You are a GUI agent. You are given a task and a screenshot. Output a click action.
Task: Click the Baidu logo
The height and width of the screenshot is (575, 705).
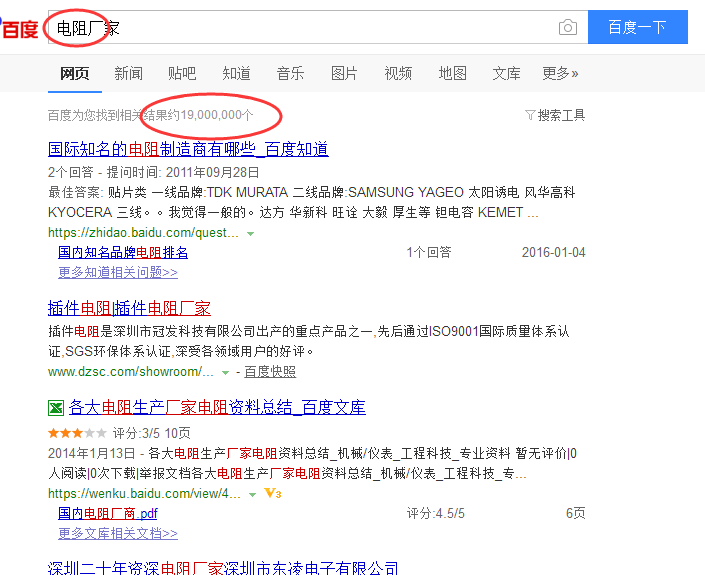[19, 28]
